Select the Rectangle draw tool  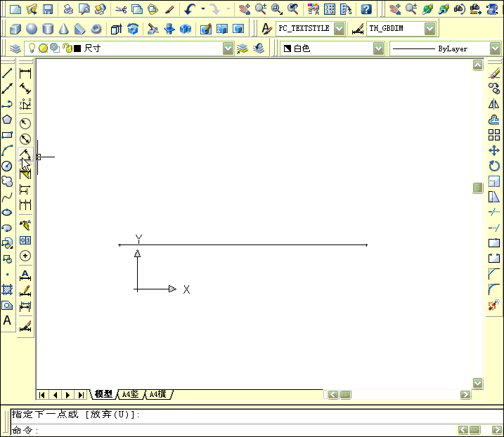click(7, 135)
